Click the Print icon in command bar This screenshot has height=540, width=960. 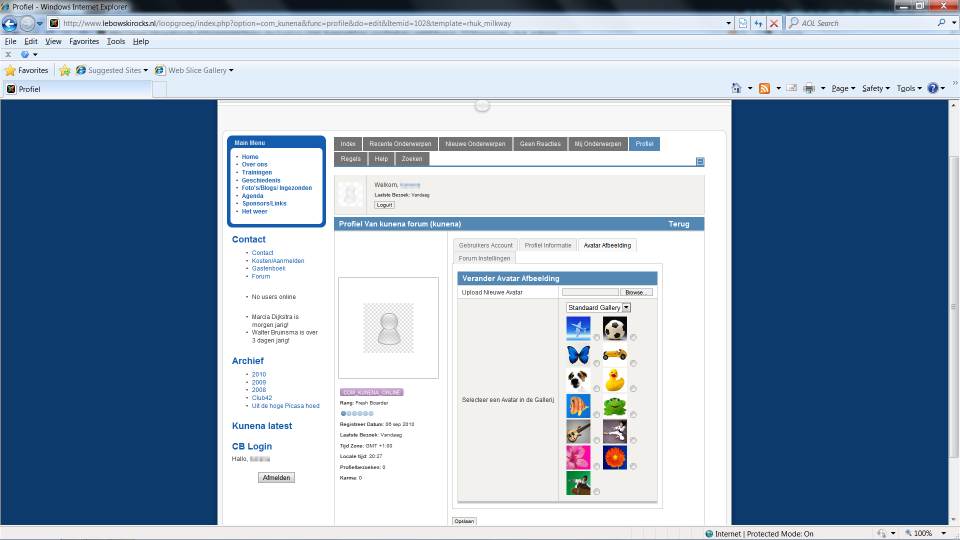(x=809, y=88)
